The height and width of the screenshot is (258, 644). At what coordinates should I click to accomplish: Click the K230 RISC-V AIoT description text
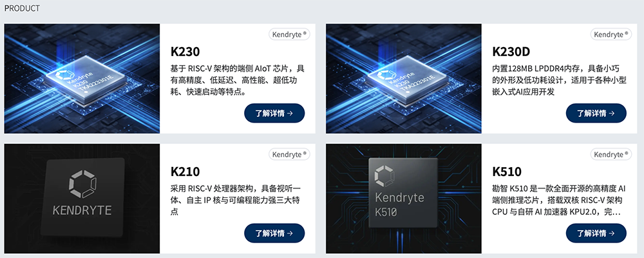pos(238,80)
